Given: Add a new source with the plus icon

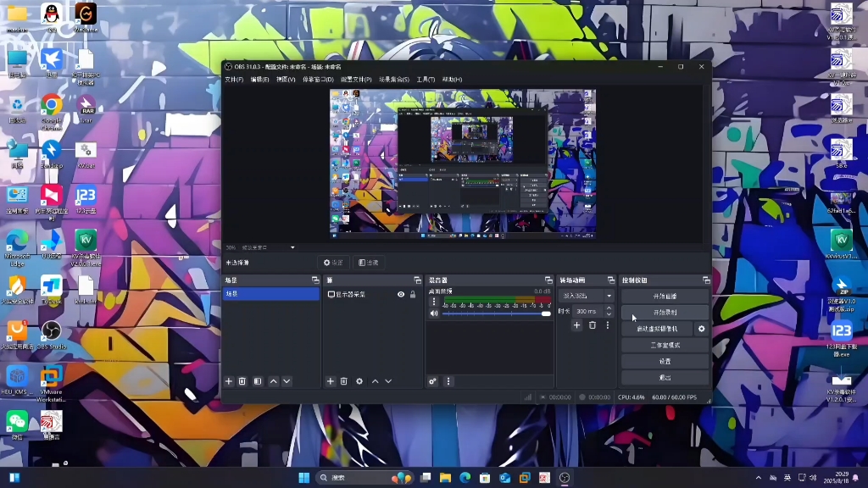Looking at the screenshot, I should coord(331,381).
